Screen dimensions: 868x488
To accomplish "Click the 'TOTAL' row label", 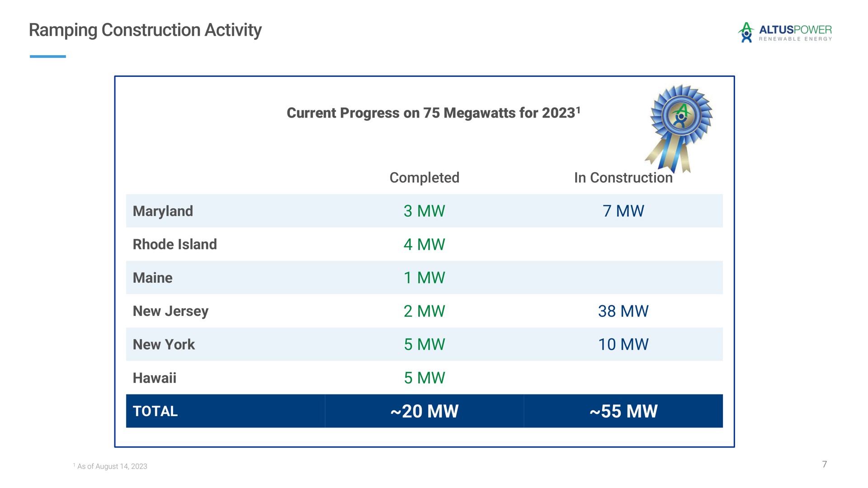I will tap(155, 411).
